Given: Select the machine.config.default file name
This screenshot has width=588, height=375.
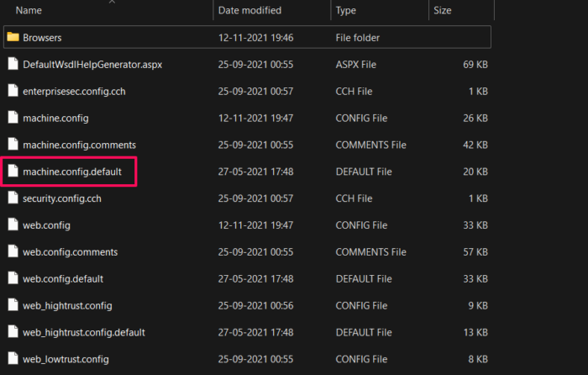Looking at the screenshot, I should (72, 172).
